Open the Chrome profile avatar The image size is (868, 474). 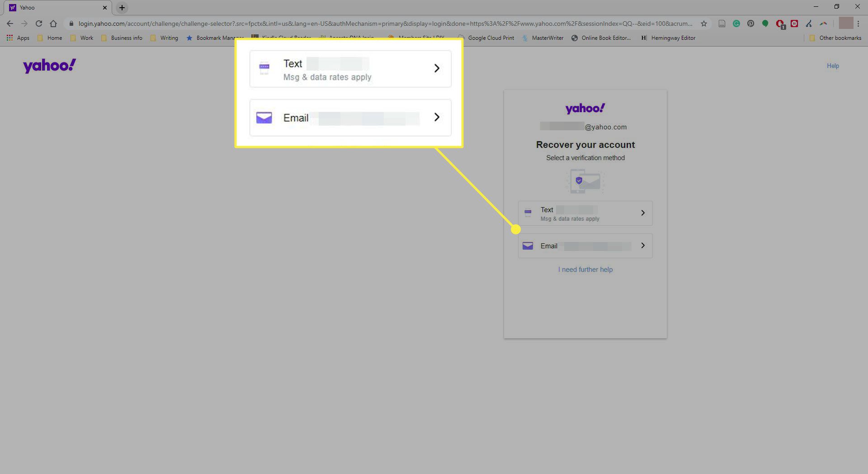846,23
